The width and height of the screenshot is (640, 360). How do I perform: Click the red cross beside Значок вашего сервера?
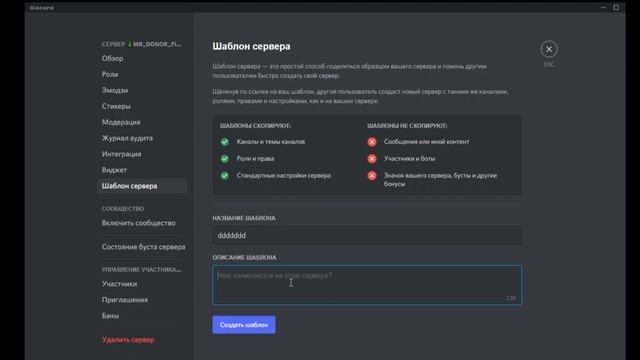[372, 176]
